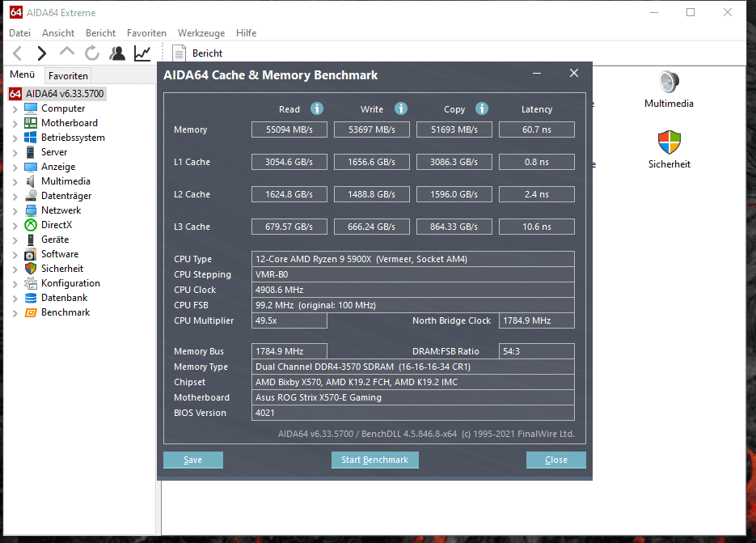Go back with the left arrow toolbar icon

point(18,53)
